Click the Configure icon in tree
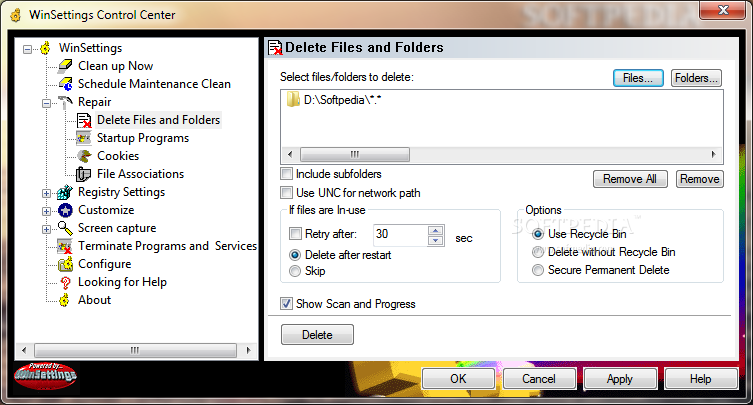Viewport: 753px width, 405px height. click(65, 264)
